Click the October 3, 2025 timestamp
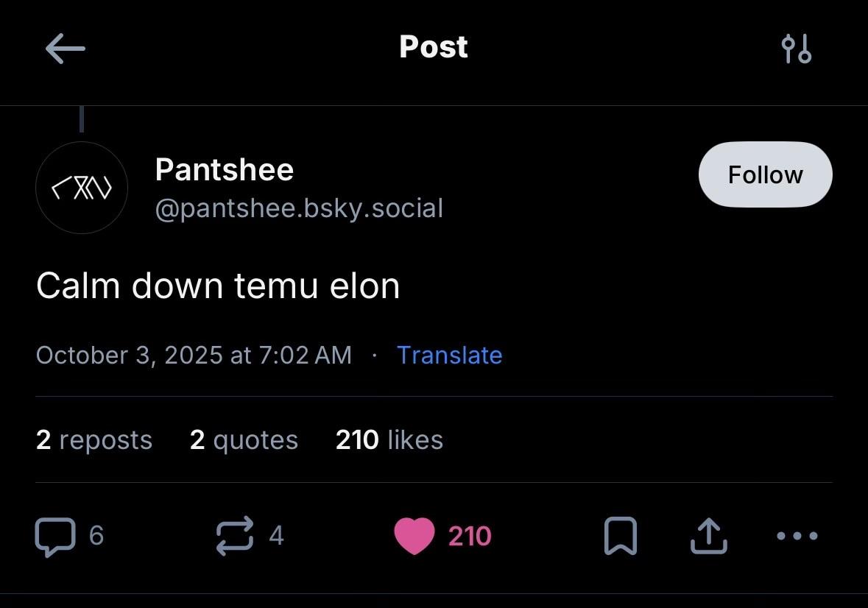 [x=194, y=355]
